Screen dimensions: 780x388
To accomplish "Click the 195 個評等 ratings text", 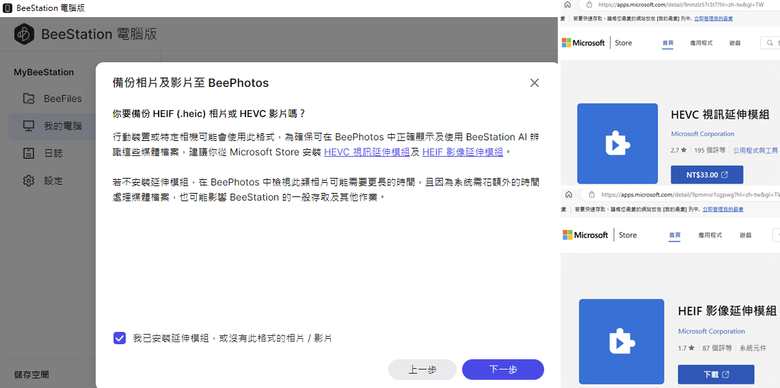I will click(710, 149).
